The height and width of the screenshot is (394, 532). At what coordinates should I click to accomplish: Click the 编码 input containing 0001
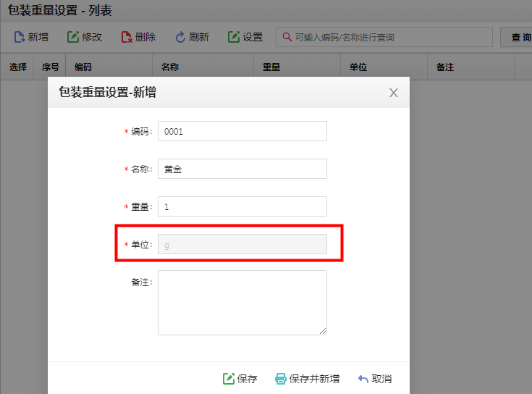pyautogui.click(x=242, y=131)
